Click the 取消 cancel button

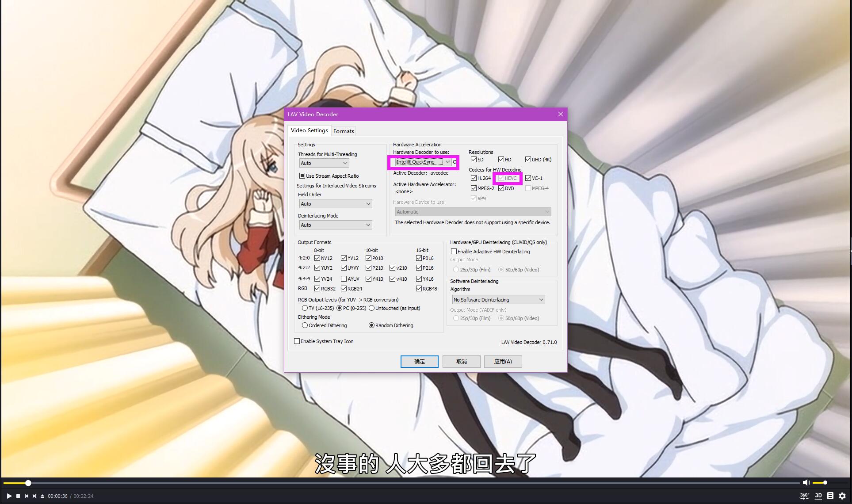coord(461,362)
